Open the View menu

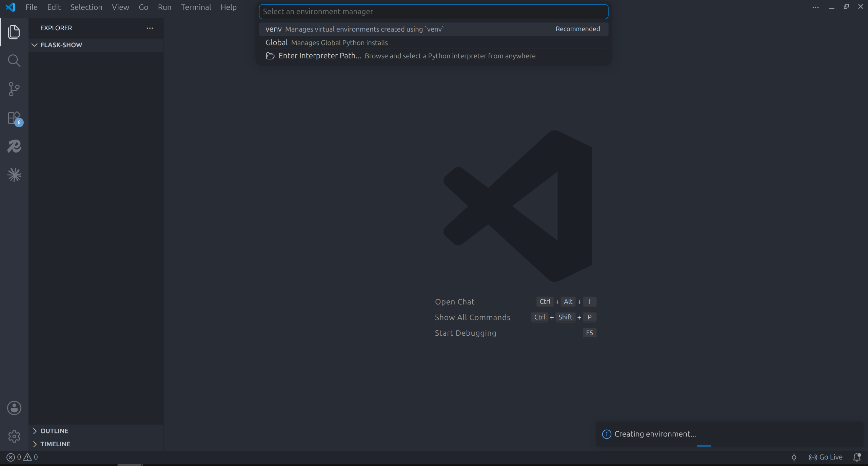tap(120, 7)
